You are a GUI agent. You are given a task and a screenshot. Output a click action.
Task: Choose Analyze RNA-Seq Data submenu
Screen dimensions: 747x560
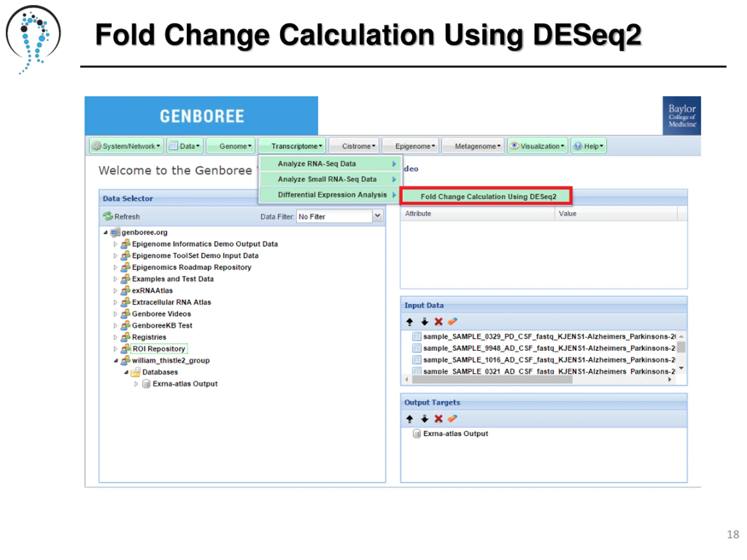click(x=330, y=164)
